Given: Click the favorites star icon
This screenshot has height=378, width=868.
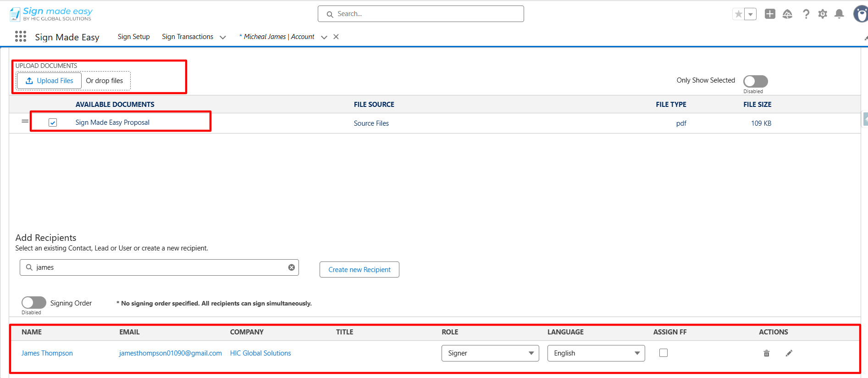Looking at the screenshot, I should [x=738, y=14].
